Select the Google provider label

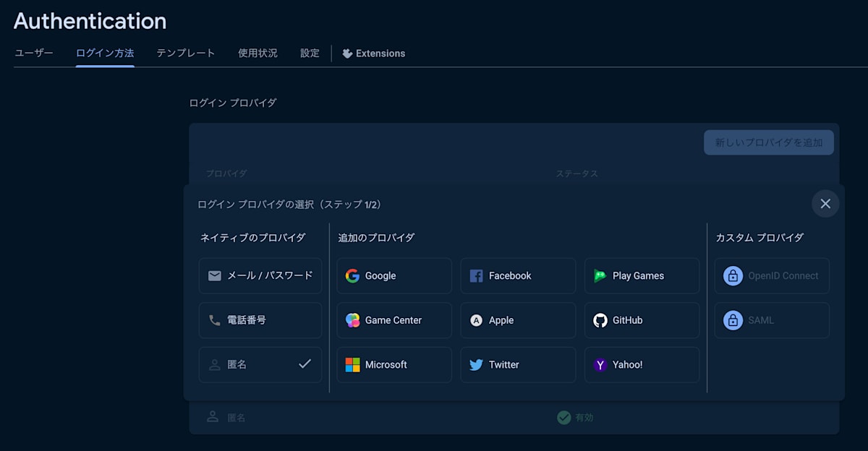point(380,276)
